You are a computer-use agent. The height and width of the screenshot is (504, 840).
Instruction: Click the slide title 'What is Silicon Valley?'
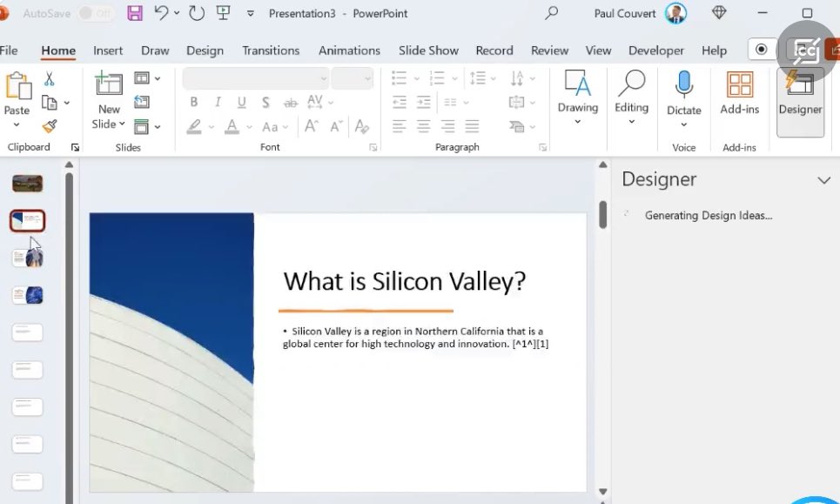pos(405,281)
